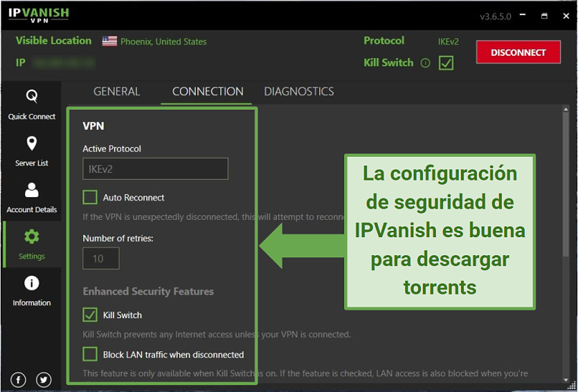Click the IPVanish VPN logo
The height and width of the screenshot is (392, 578).
click(39, 15)
